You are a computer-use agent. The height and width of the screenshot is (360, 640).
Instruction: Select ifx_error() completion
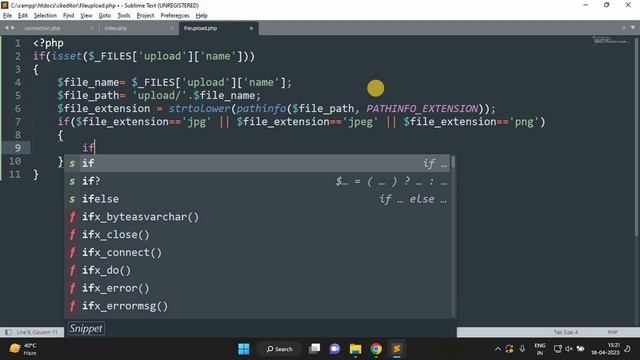click(x=257, y=288)
